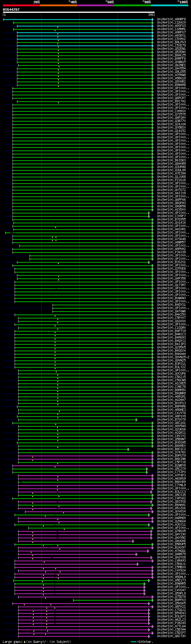Select the UniRef100_A9SFU3 hit label
The width and height of the screenshot is (191, 644).
tap(171, 26)
